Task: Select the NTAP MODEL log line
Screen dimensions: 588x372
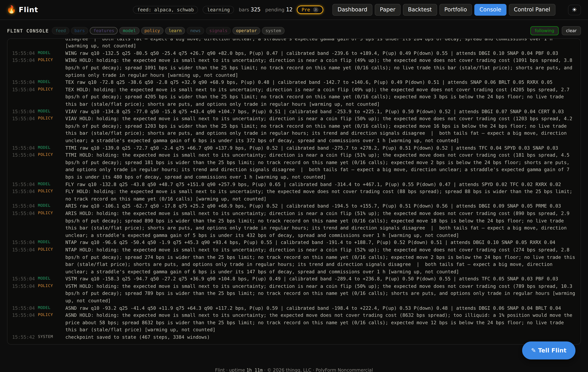Action: click(x=294, y=242)
